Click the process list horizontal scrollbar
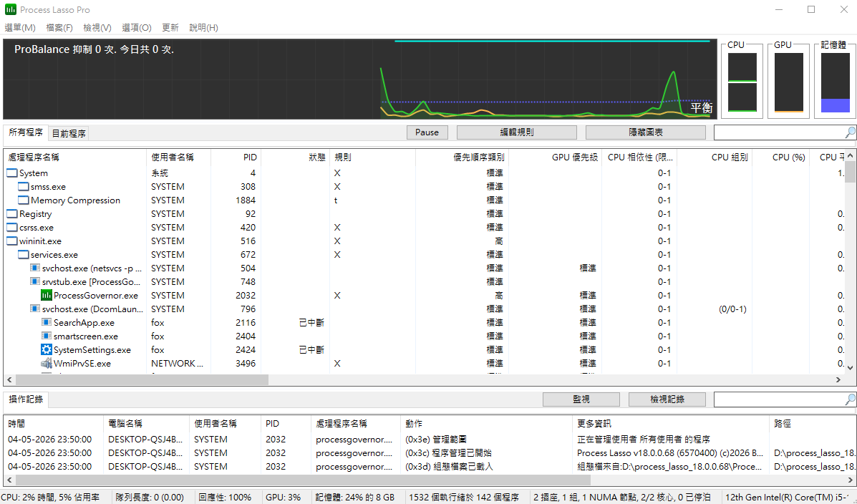Viewport: 857px width, 504px height. coord(136,379)
